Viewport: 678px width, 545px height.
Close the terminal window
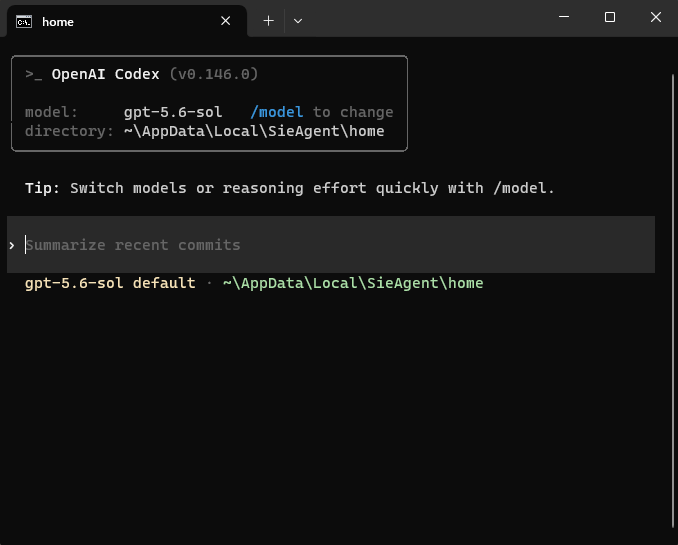(656, 17)
